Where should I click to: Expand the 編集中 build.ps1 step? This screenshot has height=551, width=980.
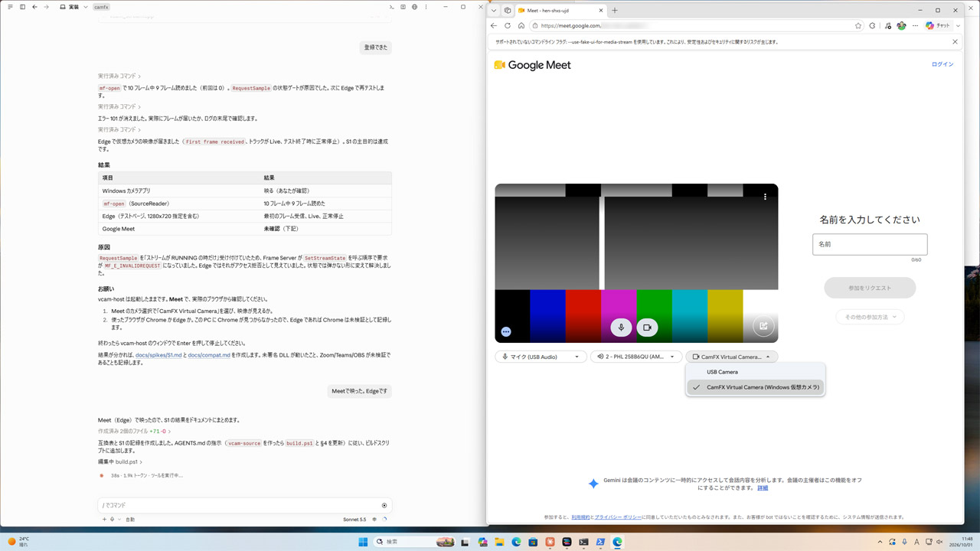[x=120, y=462]
